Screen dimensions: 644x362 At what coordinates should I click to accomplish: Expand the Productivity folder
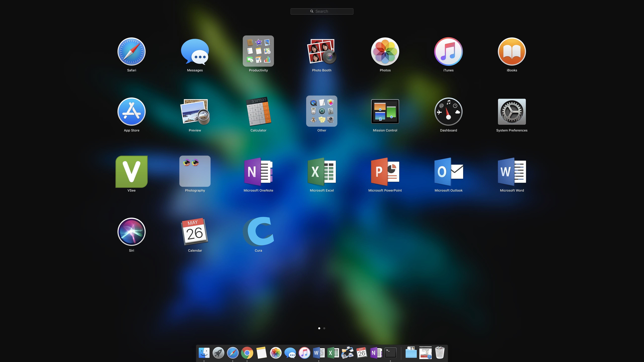pyautogui.click(x=258, y=51)
